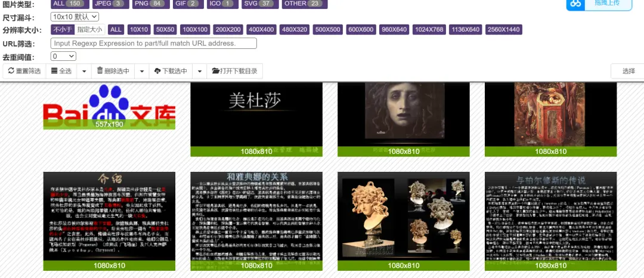This screenshot has height=278, width=644.
Task: Filter images by SVG type
Action: 259,4
